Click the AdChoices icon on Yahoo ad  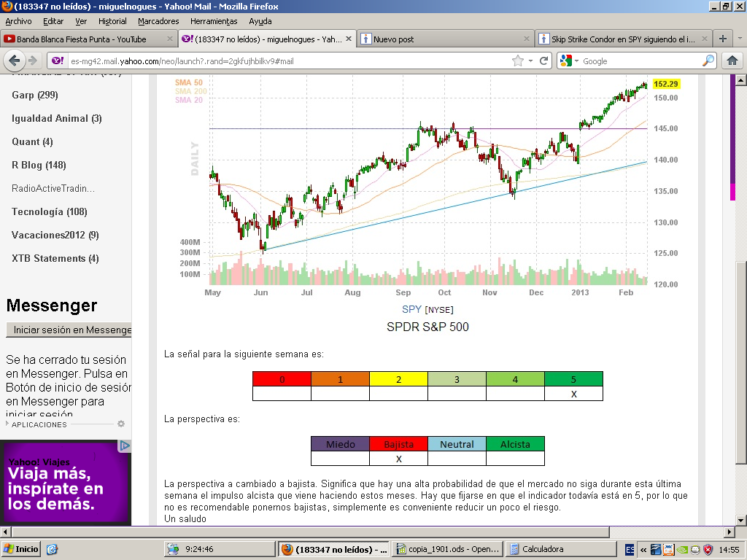[124, 446]
